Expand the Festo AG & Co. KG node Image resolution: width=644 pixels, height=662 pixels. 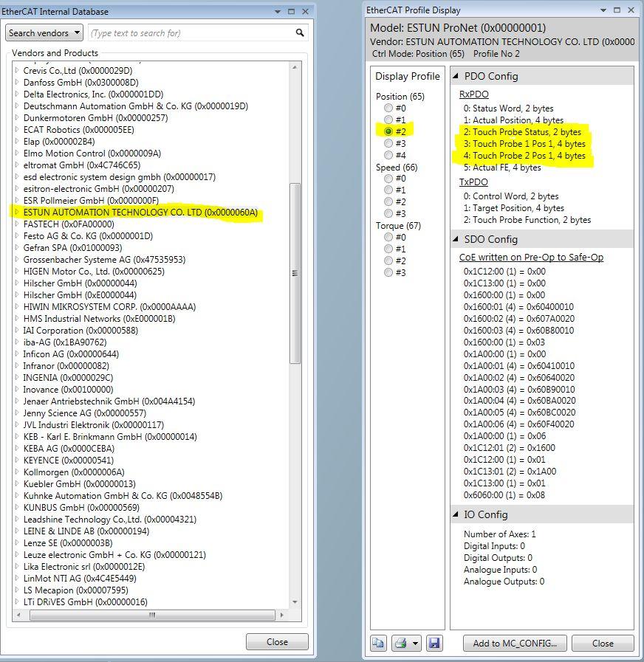pyautogui.click(x=17, y=235)
